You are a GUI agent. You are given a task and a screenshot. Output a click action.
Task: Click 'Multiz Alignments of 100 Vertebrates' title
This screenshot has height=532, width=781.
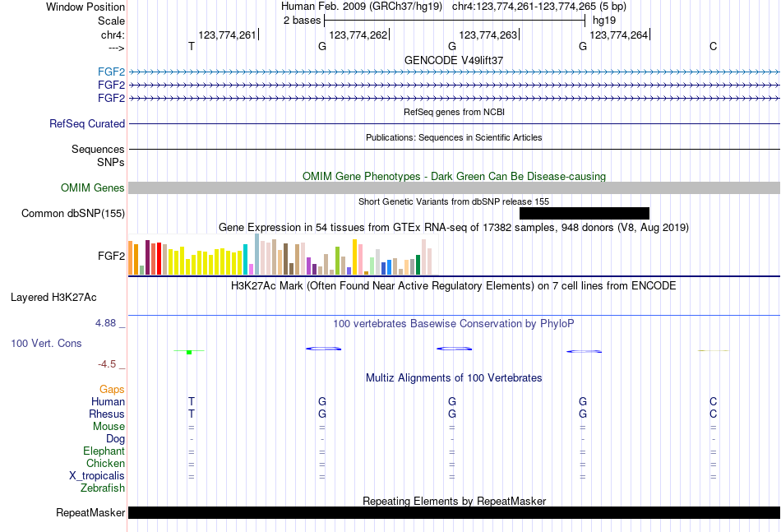point(454,378)
